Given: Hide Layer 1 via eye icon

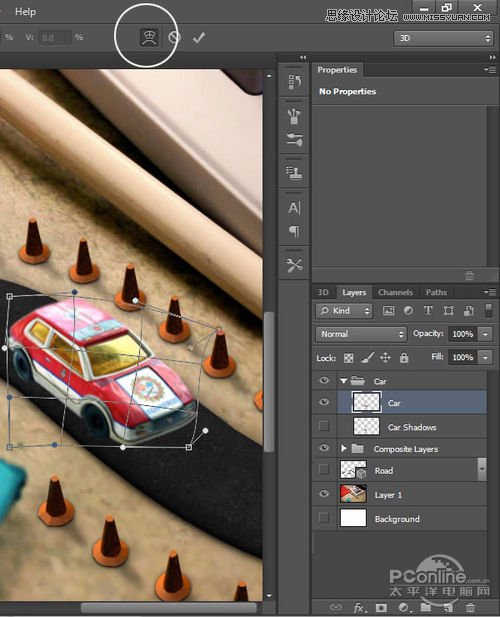Looking at the screenshot, I should tap(324, 493).
